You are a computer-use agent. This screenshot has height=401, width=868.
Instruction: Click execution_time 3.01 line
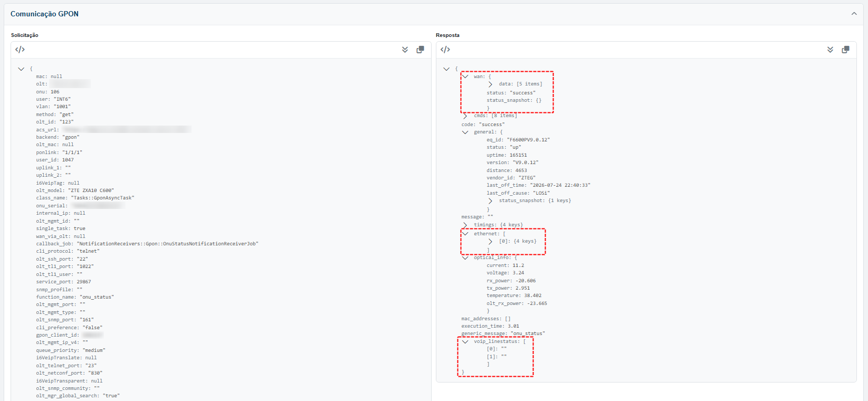490,326
